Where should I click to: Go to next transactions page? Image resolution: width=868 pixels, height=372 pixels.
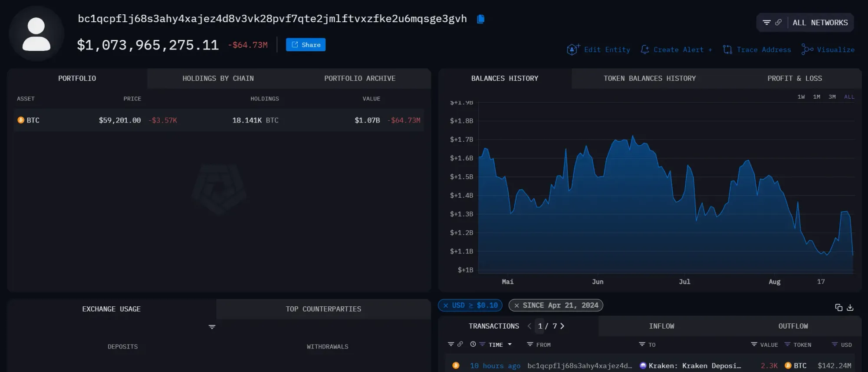tap(562, 326)
